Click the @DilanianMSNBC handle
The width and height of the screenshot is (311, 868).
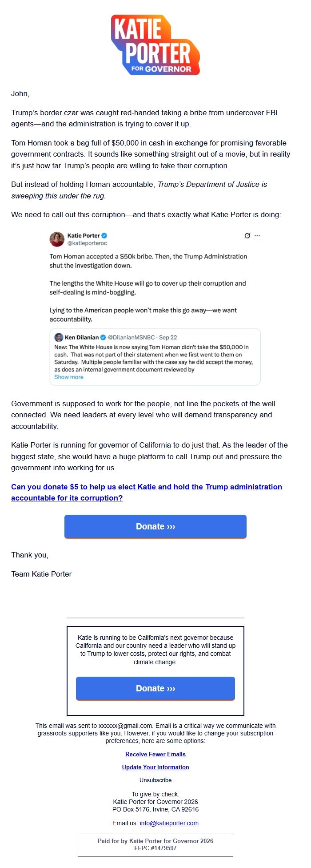[x=131, y=337]
